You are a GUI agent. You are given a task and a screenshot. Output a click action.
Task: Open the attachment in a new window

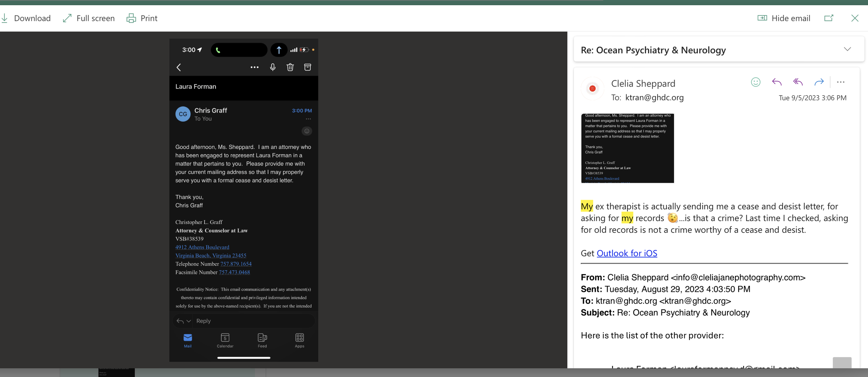(x=829, y=18)
